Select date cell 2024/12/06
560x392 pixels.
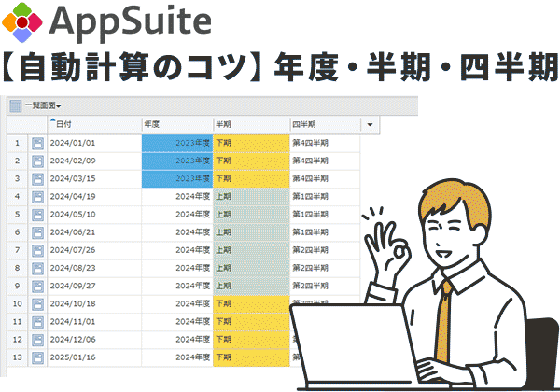pyautogui.click(x=94, y=340)
